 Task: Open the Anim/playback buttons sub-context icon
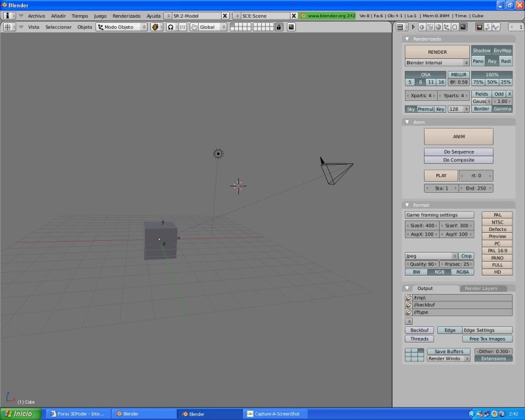tap(488, 27)
